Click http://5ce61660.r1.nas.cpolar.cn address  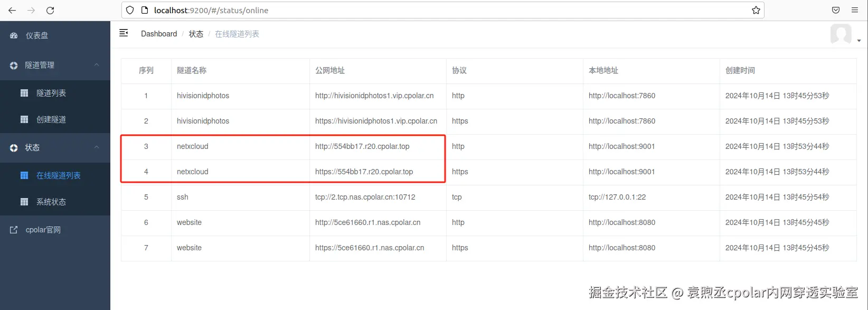tap(368, 222)
